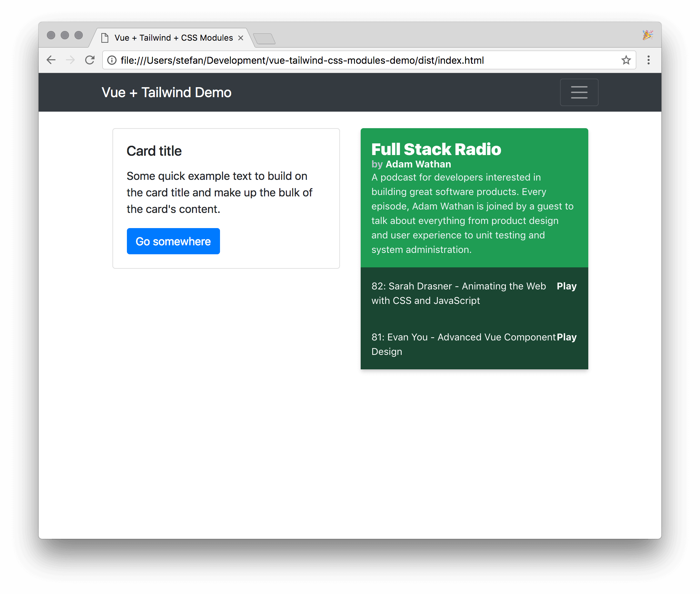700x594 pixels.
Task: Click the Go somewhere button
Action: pyautogui.click(x=172, y=241)
